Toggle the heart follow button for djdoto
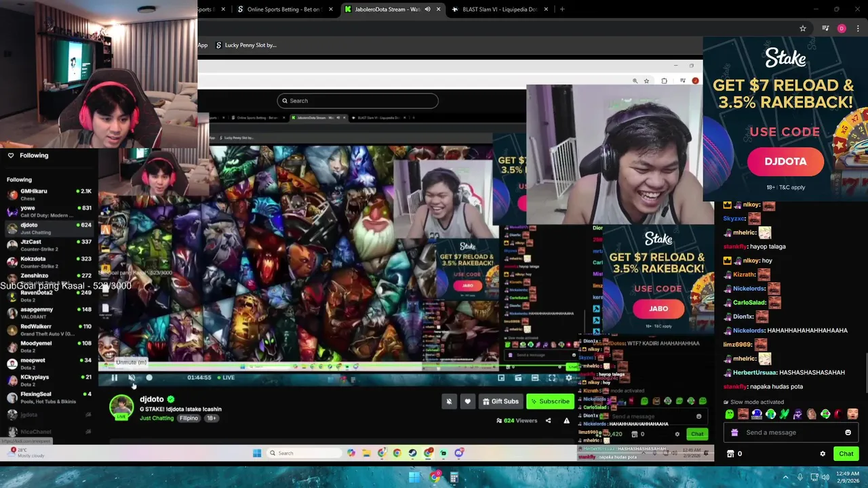The height and width of the screenshot is (488, 868). (467, 401)
